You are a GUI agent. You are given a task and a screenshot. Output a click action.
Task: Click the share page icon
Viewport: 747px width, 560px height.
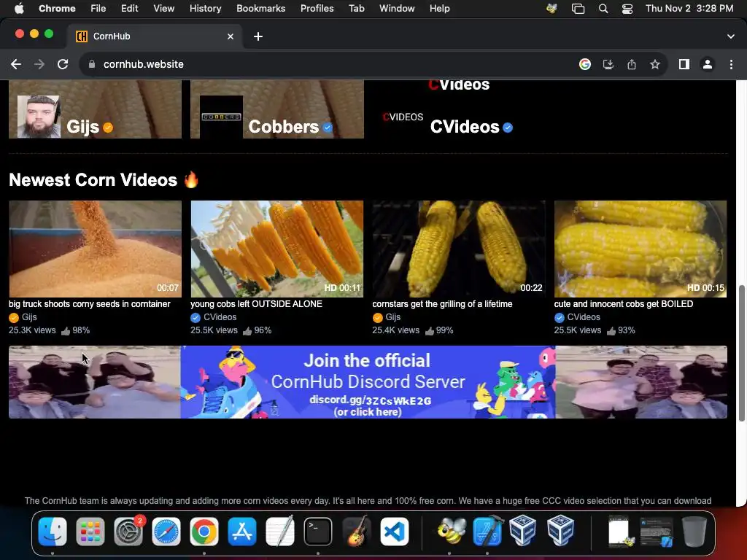coord(632,64)
